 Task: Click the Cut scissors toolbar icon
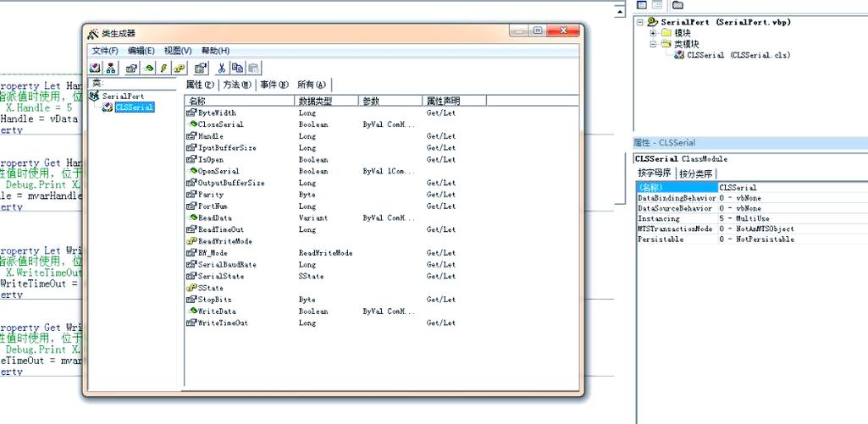pyautogui.click(x=221, y=68)
